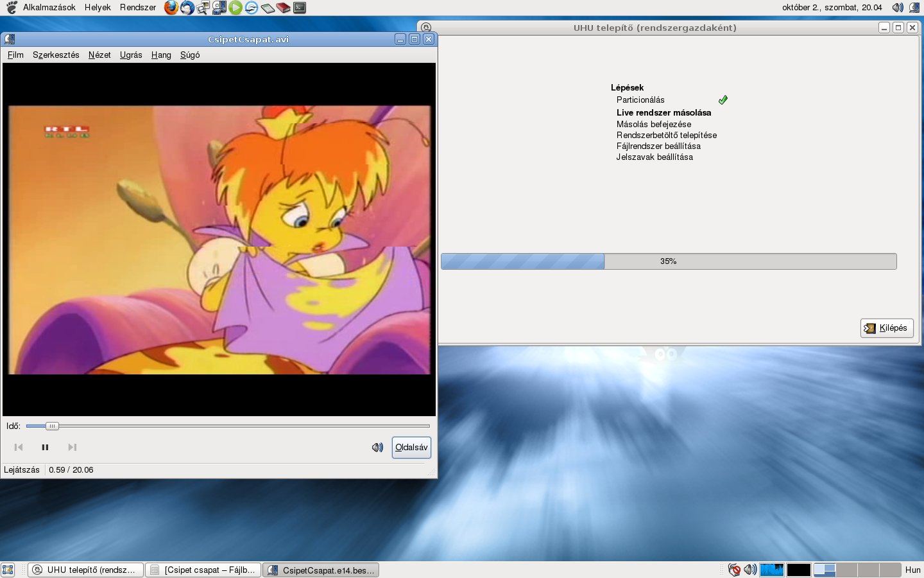Open the Alkalmazások menu

tap(49, 8)
